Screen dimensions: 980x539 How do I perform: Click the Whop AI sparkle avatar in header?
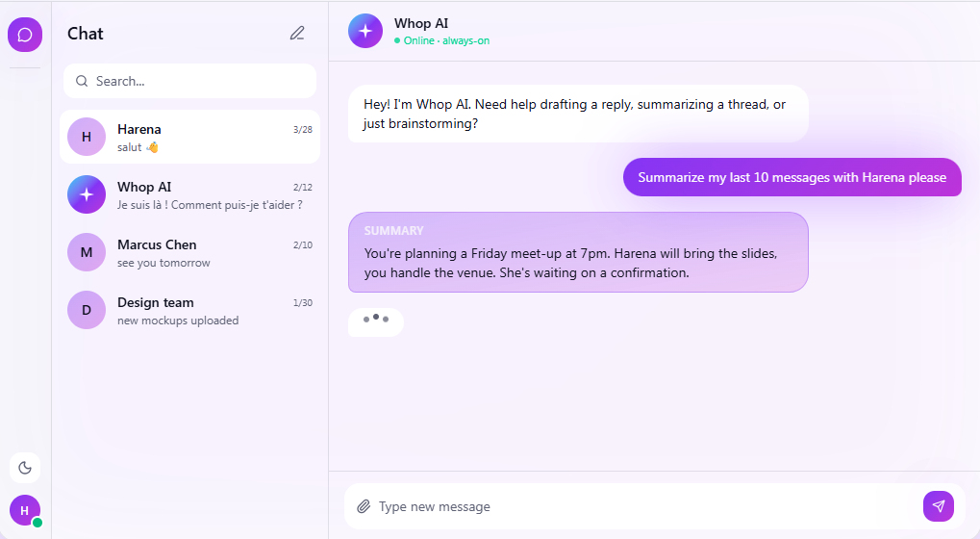pos(365,31)
